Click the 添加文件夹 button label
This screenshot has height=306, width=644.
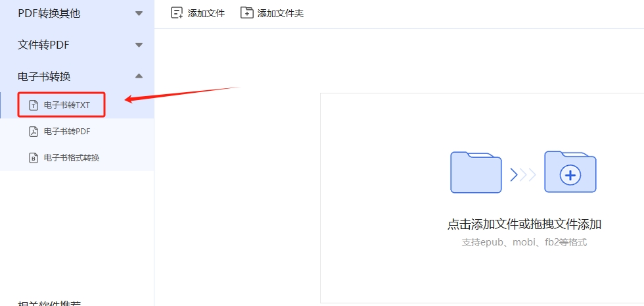point(281,14)
